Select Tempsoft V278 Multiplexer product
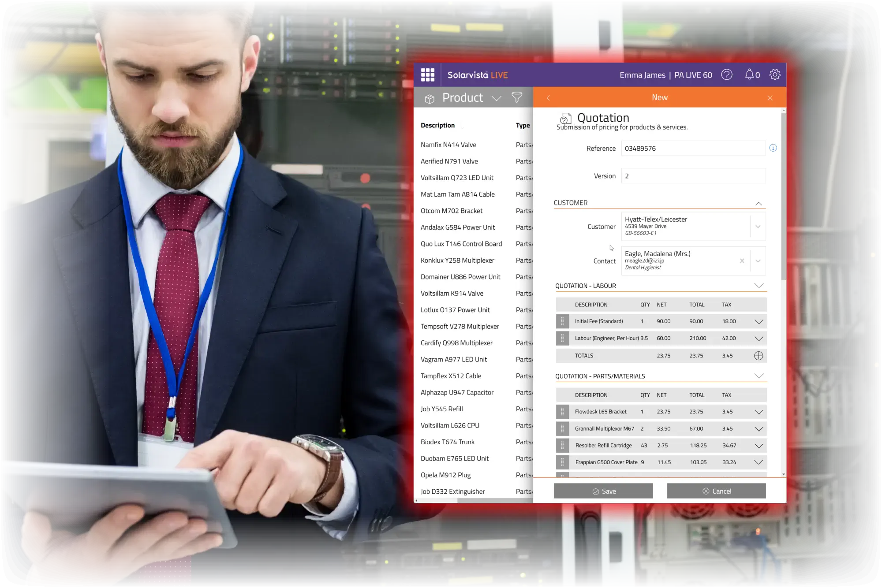 click(x=460, y=327)
